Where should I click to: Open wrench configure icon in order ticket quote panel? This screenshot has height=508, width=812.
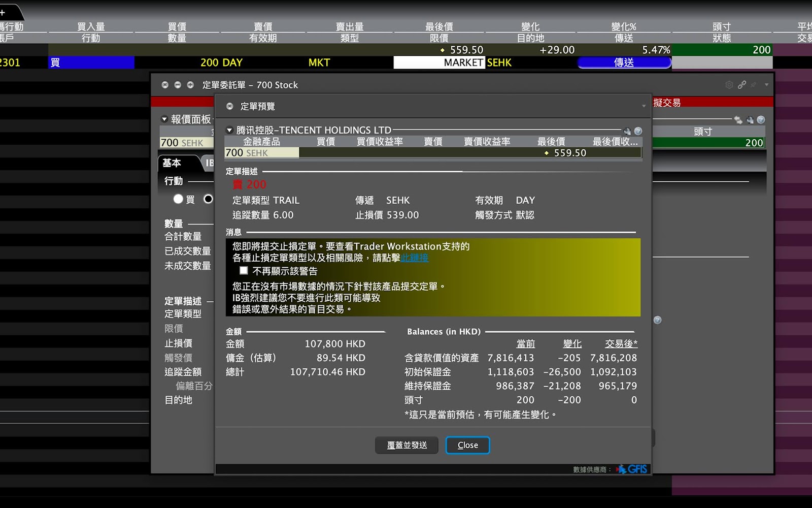tap(750, 120)
